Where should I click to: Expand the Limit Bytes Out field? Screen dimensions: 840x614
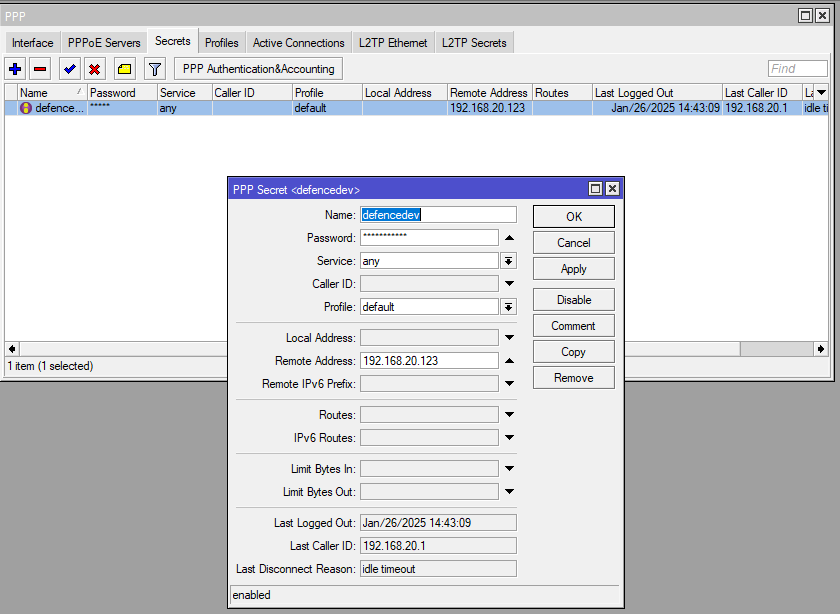click(x=509, y=492)
